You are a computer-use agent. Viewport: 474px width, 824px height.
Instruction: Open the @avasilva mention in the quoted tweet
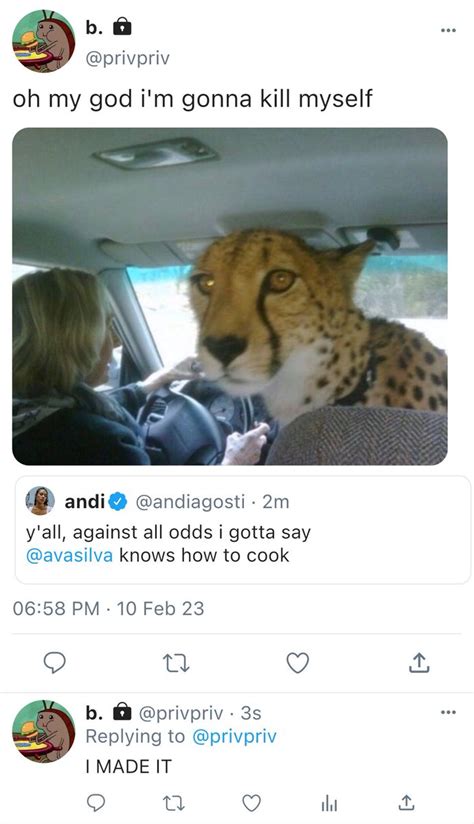69,555
